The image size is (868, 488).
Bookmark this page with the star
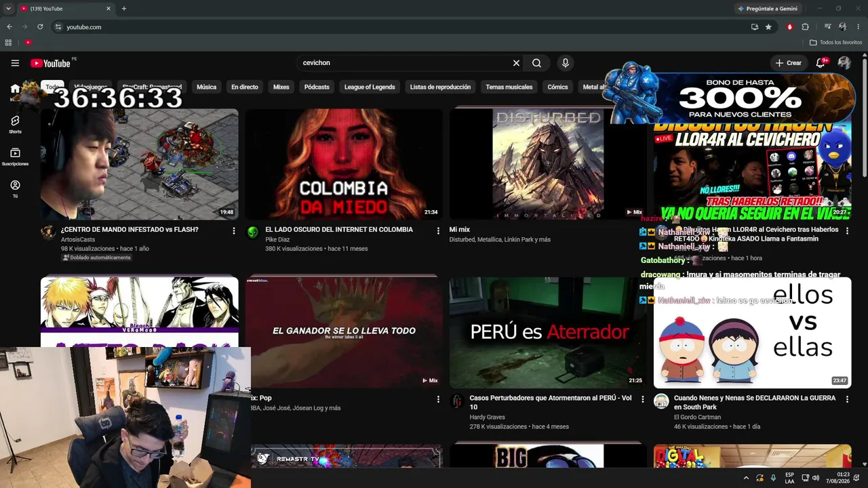(768, 27)
